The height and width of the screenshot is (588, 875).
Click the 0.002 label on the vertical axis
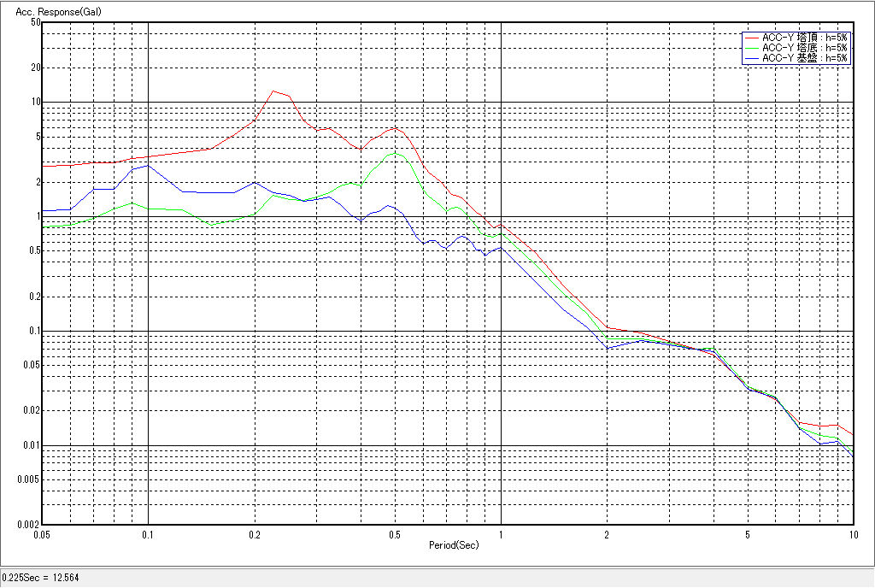(30, 525)
